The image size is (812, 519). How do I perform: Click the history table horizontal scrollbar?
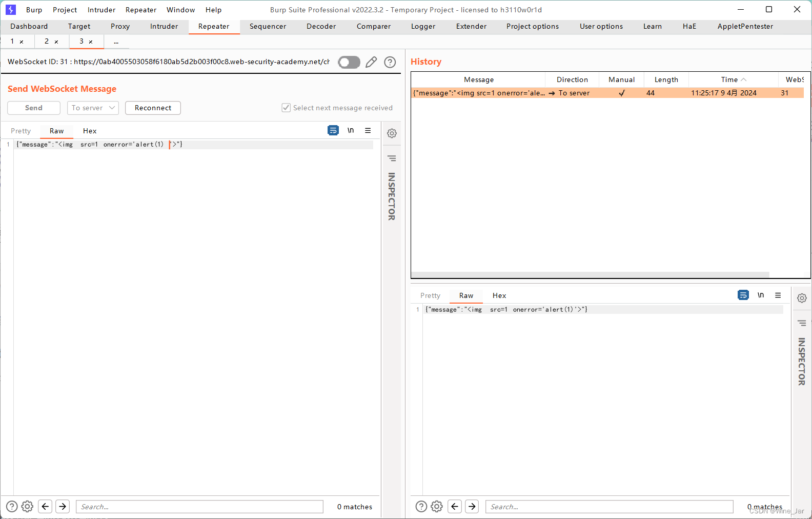pyautogui.click(x=590, y=275)
